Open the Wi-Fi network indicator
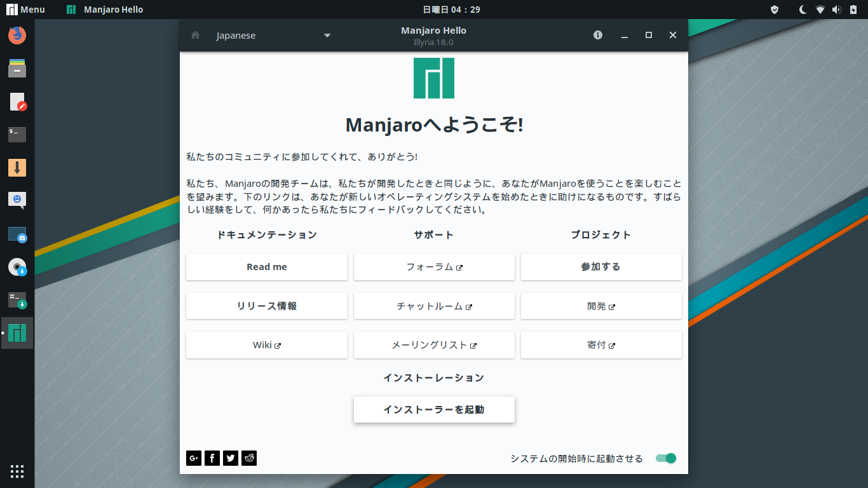This screenshot has height=488, width=868. point(820,10)
